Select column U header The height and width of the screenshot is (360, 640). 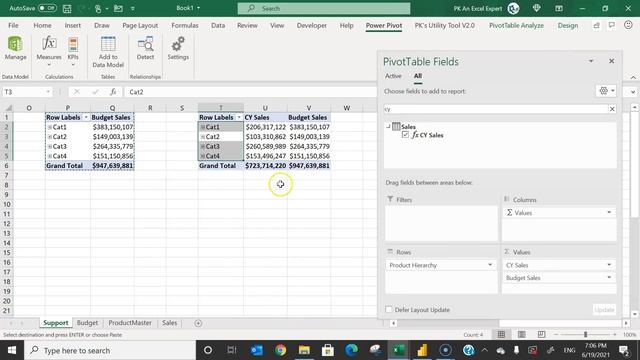pyautogui.click(x=265, y=108)
